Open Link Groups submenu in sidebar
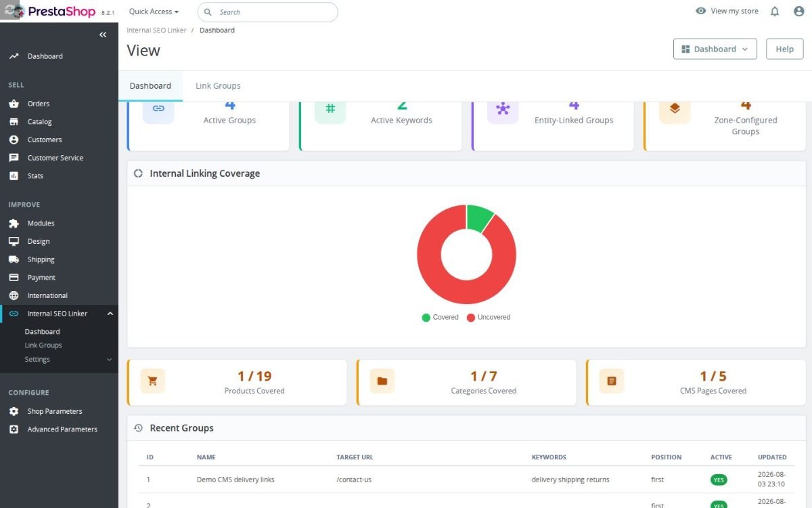This screenshot has width=812, height=508. point(43,345)
